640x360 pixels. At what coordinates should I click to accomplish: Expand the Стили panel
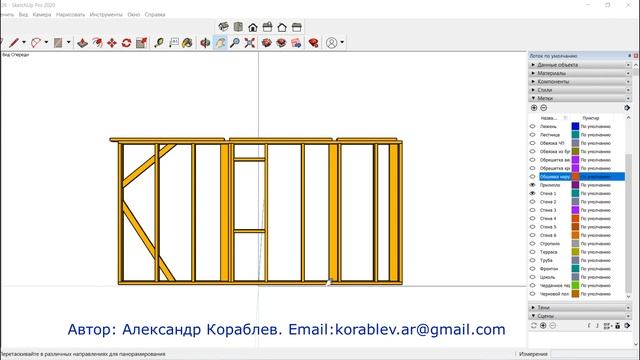[580, 90]
